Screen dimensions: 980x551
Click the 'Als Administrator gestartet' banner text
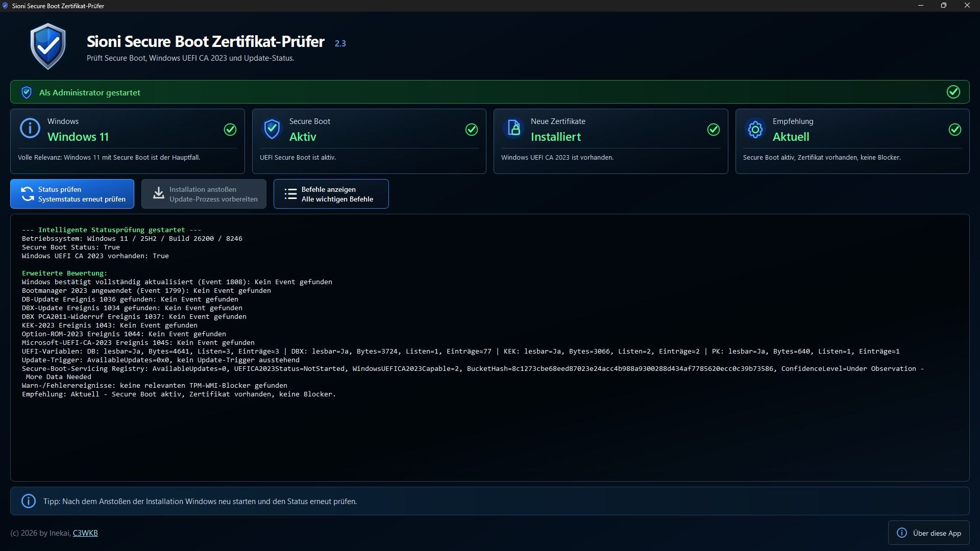pos(90,92)
